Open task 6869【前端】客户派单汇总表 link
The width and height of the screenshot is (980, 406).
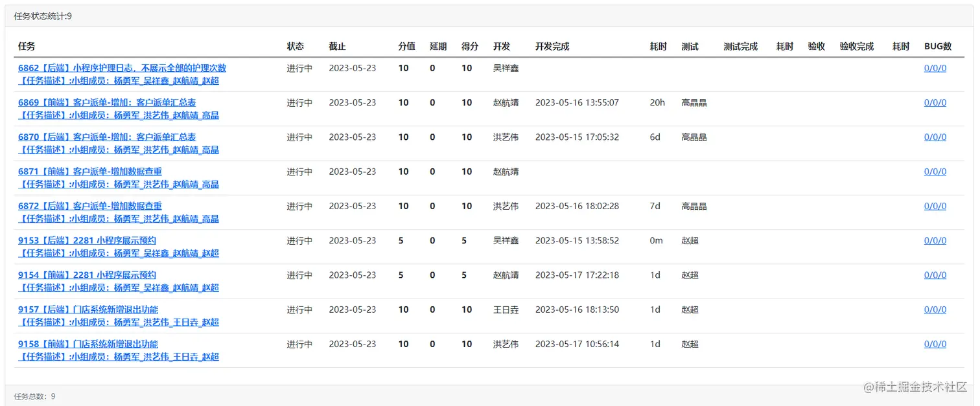pos(107,102)
